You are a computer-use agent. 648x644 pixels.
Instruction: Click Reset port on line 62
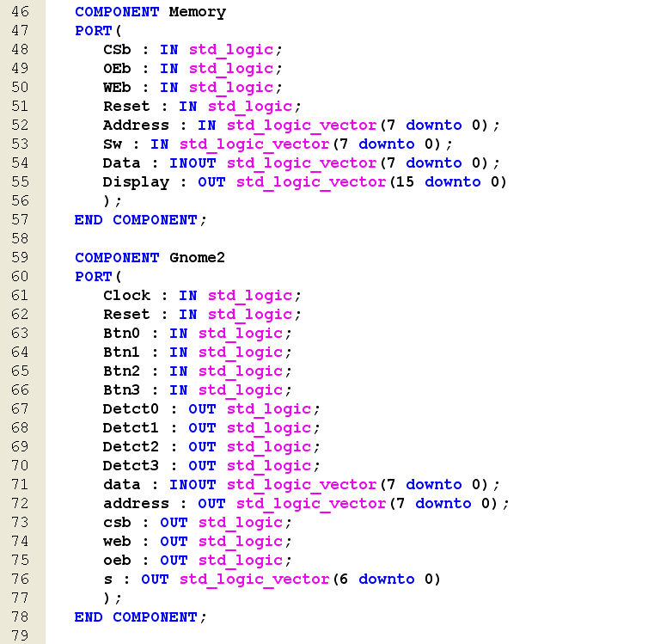126,315
